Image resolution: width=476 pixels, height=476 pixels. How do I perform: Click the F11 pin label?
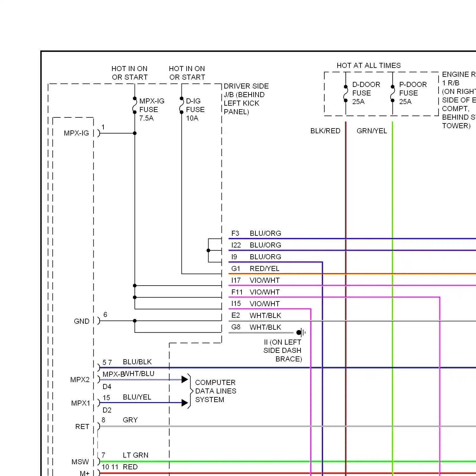(x=237, y=292)
